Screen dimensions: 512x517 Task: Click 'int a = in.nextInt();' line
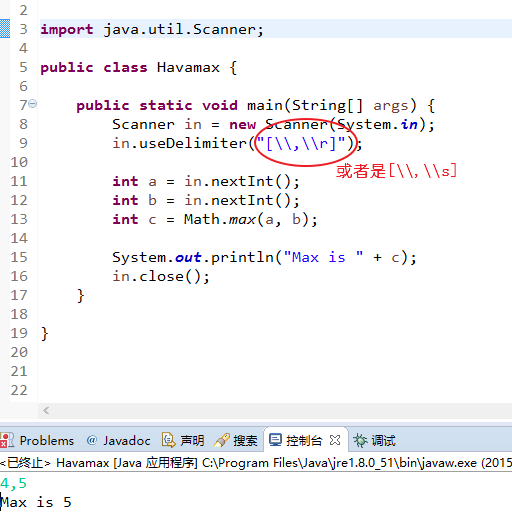[x=206, y=182]
